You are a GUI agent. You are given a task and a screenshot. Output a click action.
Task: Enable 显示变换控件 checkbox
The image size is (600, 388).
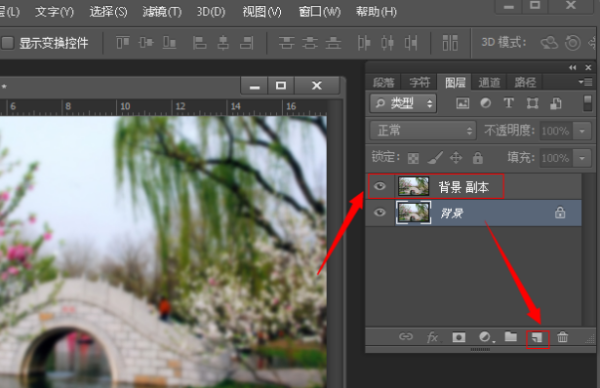8,43
